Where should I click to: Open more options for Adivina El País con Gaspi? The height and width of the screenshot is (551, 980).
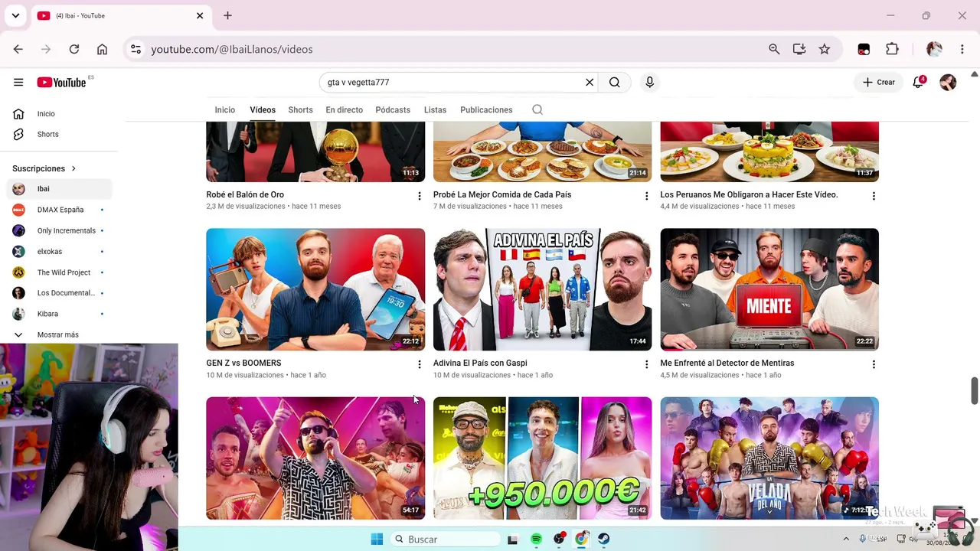tap(646, 364)
